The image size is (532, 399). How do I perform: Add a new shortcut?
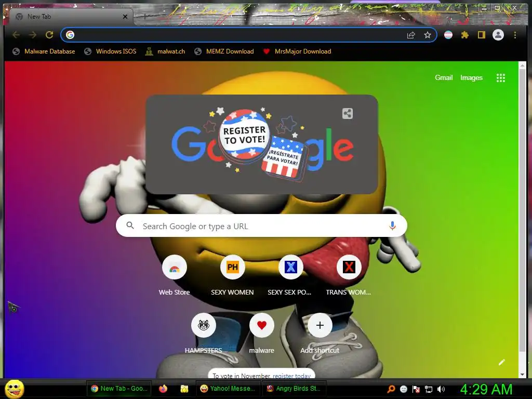point(320,325)
